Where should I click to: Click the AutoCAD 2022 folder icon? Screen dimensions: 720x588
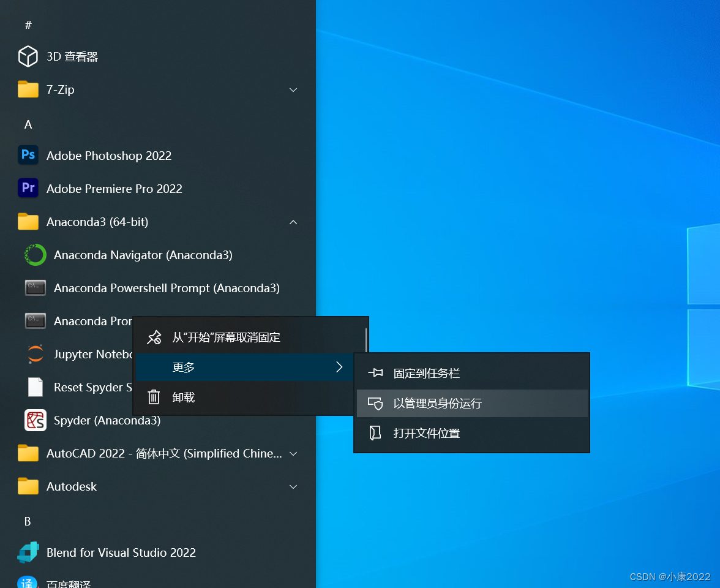point(28,453)
